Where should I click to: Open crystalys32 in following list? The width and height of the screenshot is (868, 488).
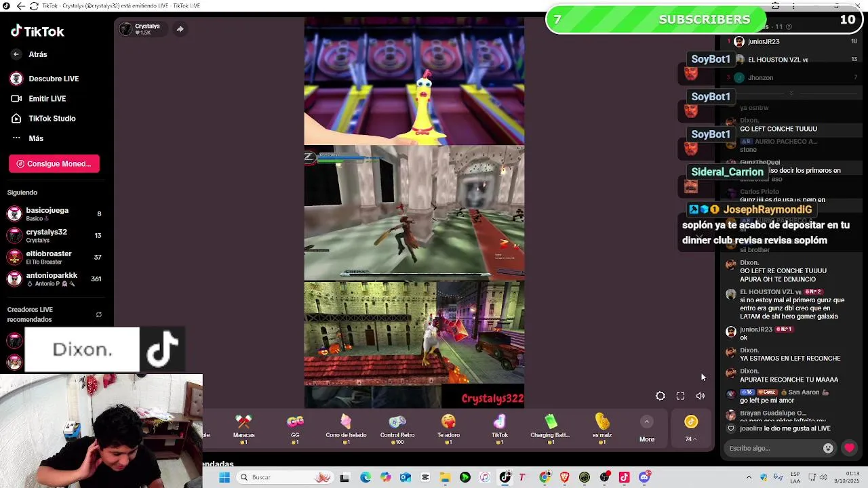click(54, 235)
